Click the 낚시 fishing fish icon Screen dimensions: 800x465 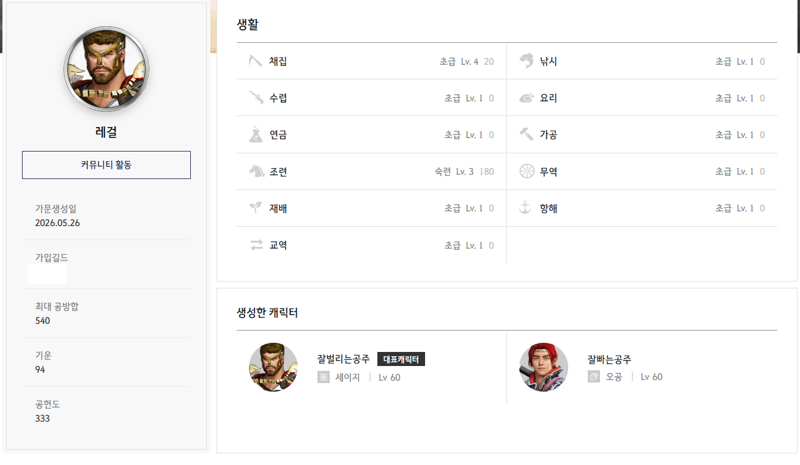coord(526,61)
